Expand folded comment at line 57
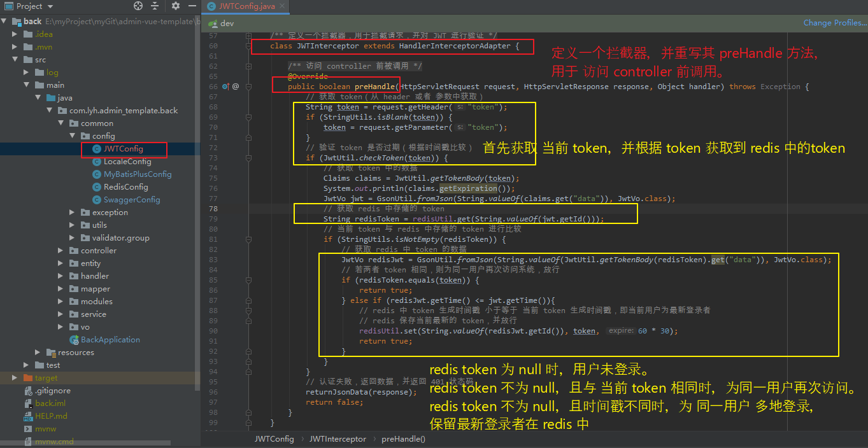This screenshot has height=448, width=868. [249, 36]
